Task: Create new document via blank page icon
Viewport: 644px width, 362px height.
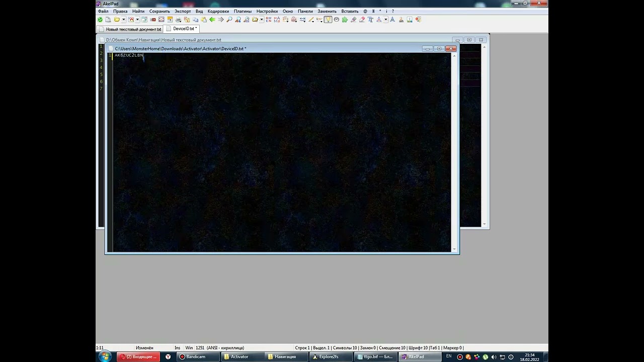Action: (x=108, y=20)
